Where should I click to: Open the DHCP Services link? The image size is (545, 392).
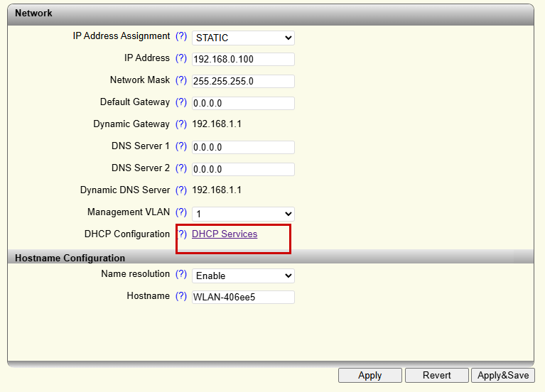[x=225, y=234]
